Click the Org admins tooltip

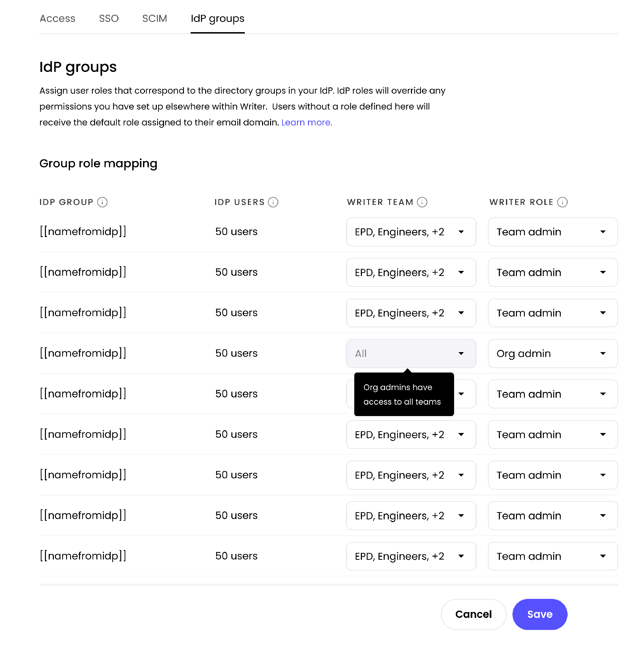click(404, 394)
